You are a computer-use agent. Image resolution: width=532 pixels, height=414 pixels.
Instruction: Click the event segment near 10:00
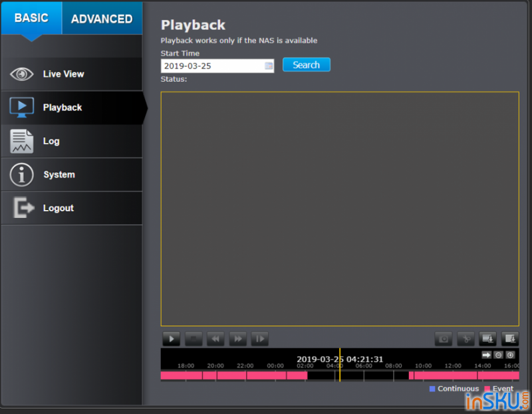(445, 375)
